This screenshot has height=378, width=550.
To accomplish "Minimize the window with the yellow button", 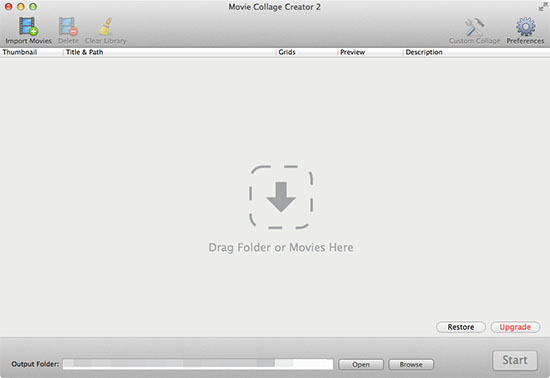I will click(21, 7).
